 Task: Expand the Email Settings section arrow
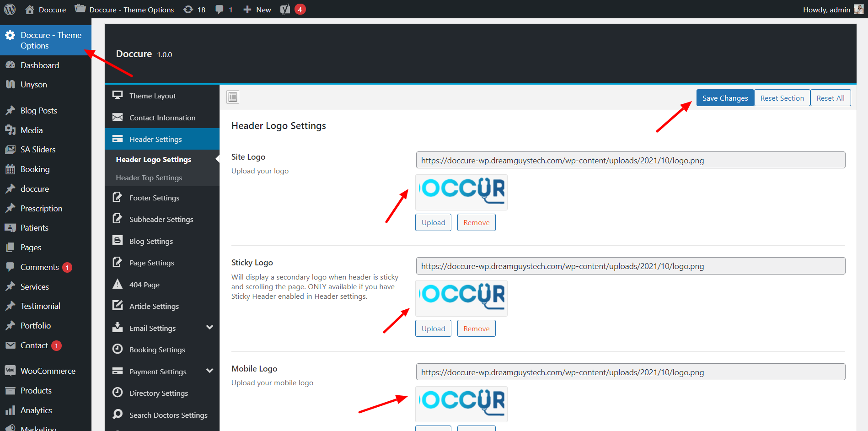[209, 328]
